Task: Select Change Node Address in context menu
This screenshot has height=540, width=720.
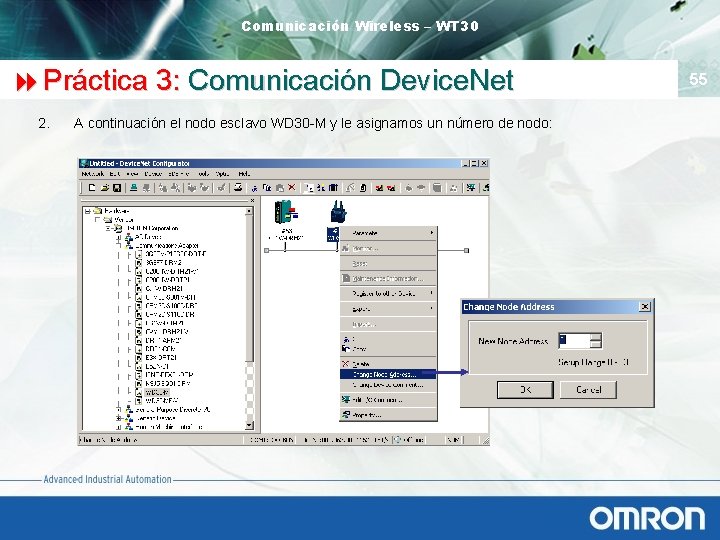Action: click(388, 374)
